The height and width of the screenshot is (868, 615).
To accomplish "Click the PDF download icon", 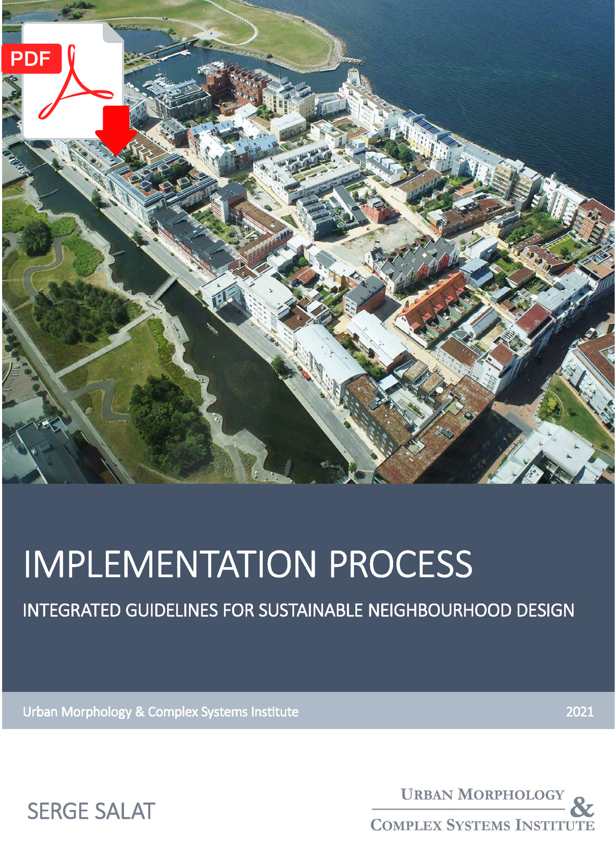I will tap(70, 88).
